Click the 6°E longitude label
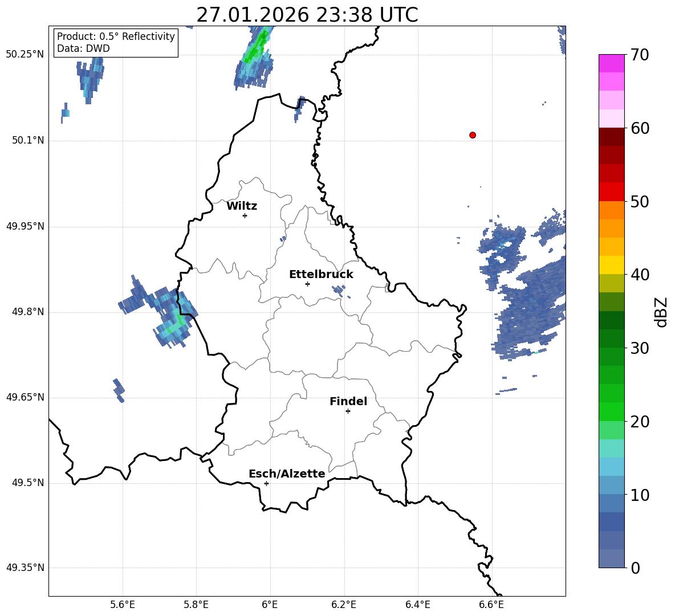The width and height of the screenshot is (675, 616). (x=270, y=605)
